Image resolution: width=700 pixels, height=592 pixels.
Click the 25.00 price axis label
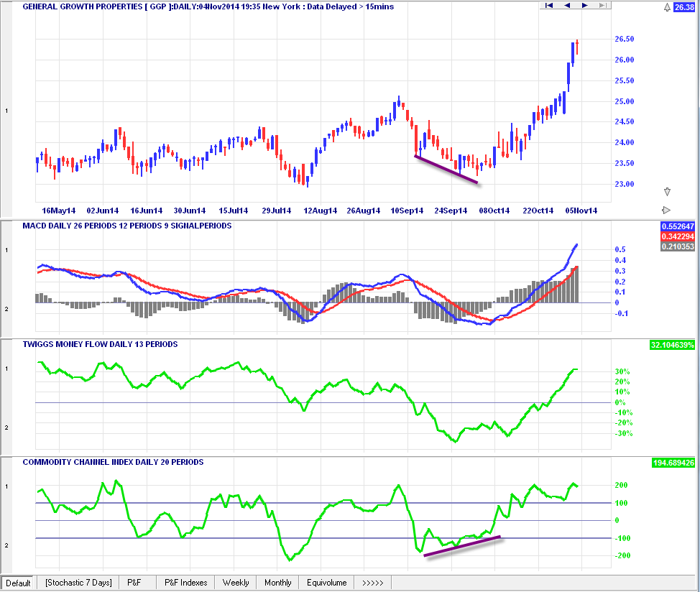tap(624, 101)
